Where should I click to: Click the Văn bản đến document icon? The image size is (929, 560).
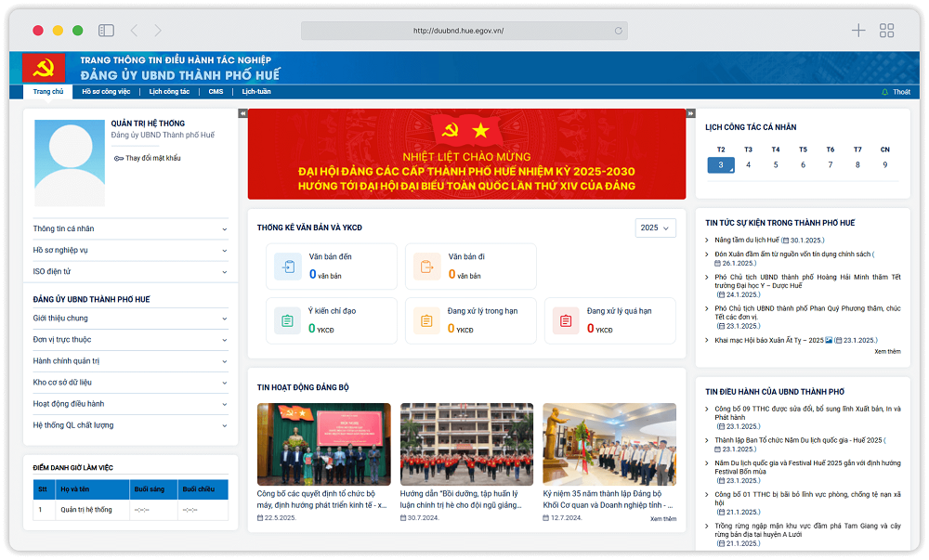tap(288, 267)
